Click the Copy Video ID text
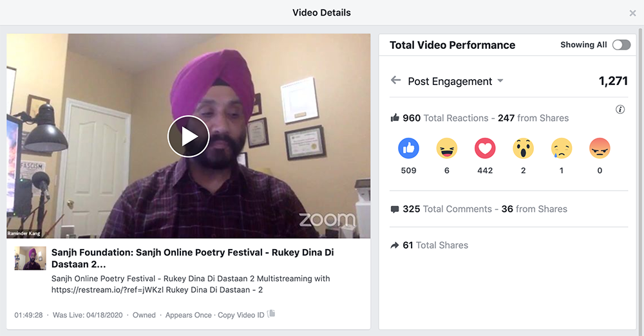 [x=241, y=315]
